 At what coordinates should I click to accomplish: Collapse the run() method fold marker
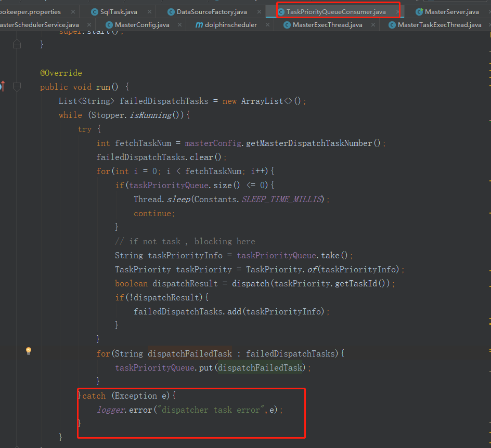17,87
